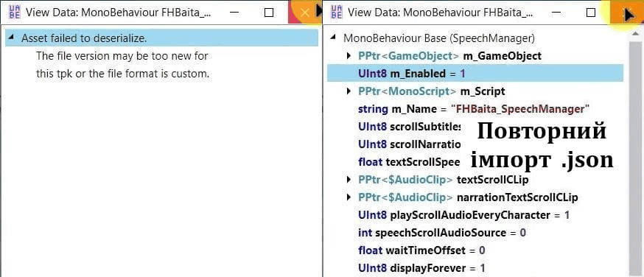Click the UABE icon in right window title

click(337, 13)
